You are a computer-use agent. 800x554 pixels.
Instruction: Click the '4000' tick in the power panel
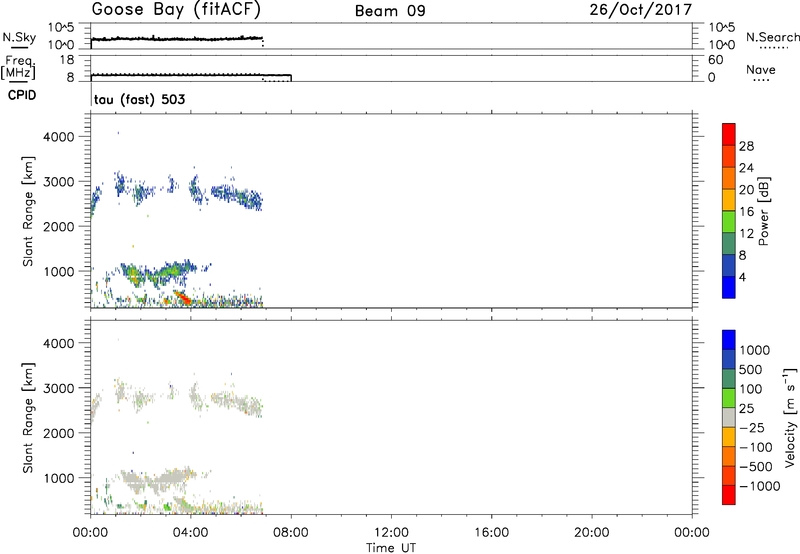point(58,137)
